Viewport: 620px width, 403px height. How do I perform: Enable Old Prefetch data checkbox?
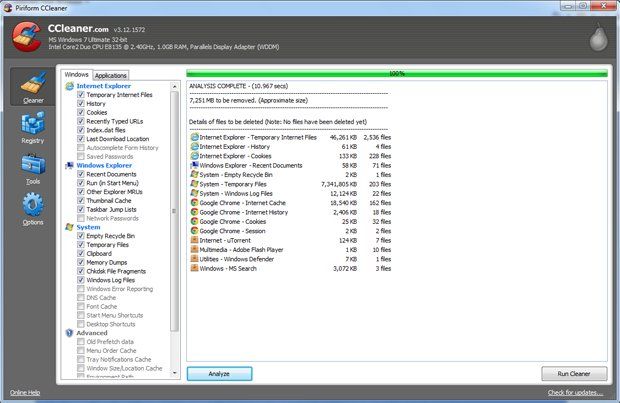pyautogui.click(x=81, y=341)
